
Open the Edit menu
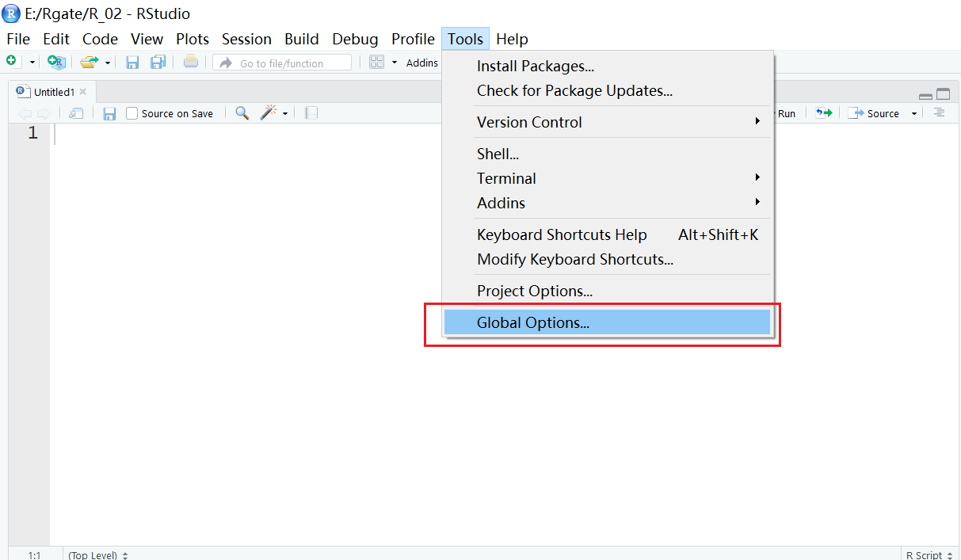click(x=56, y=39)
